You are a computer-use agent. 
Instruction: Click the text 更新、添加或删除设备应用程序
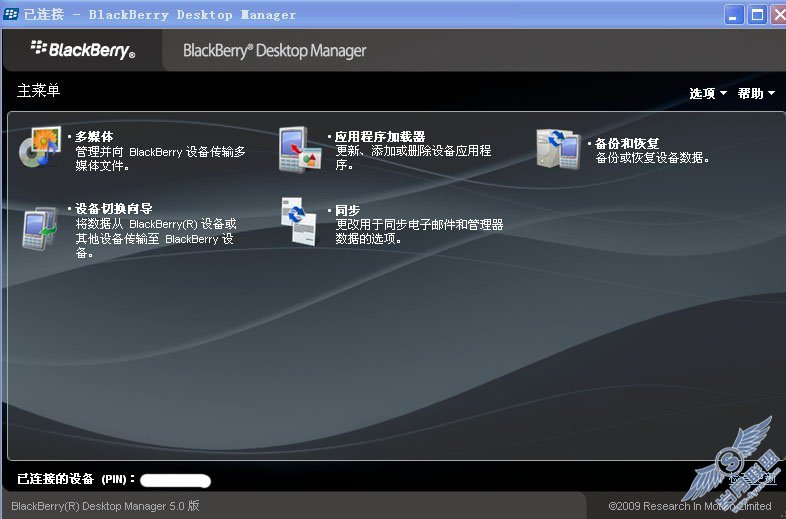413,157
